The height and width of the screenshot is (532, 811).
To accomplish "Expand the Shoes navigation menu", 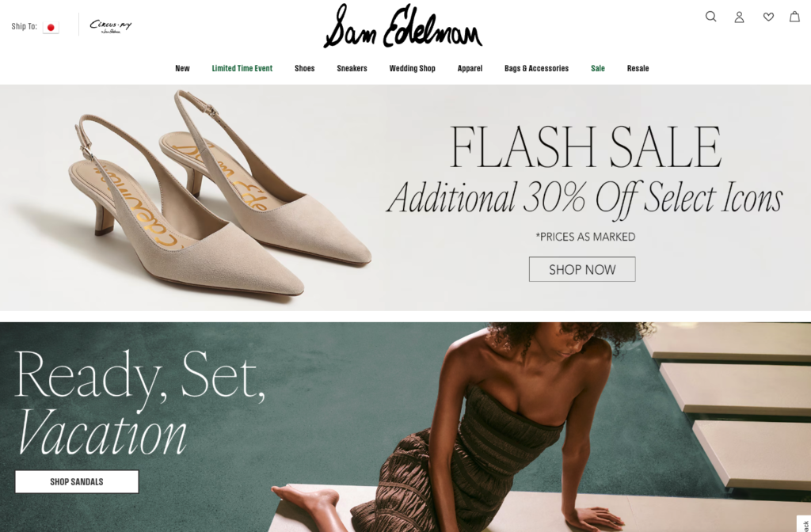I will pos(305,68).
